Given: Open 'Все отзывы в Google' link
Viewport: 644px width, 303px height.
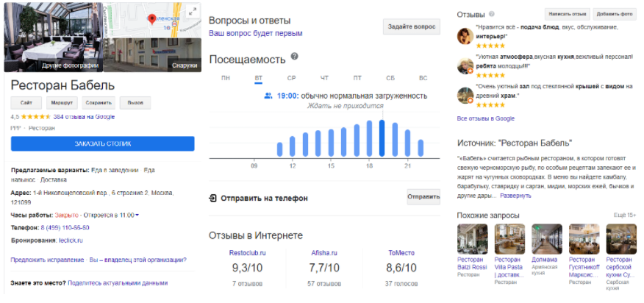Looking at the screenshot, I should click(485, 118).
